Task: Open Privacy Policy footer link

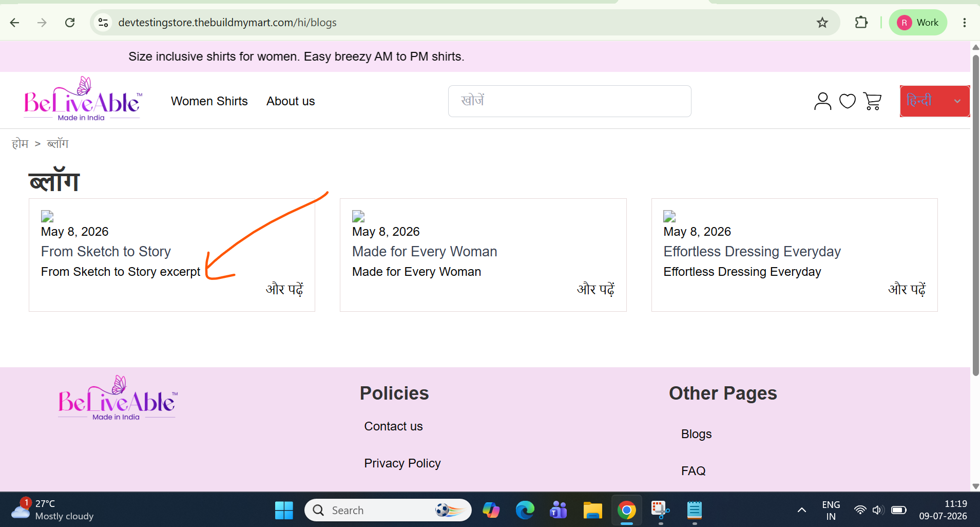Action: click(402, 463)
